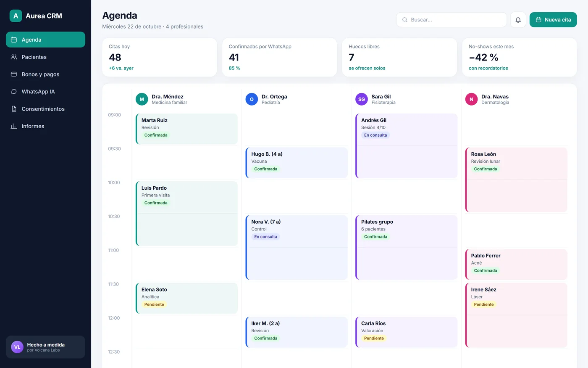588x368 pixels.
Task: Open Elena Soto Analítica appointment
Action: pyautogui.click(x=187, y=298)
